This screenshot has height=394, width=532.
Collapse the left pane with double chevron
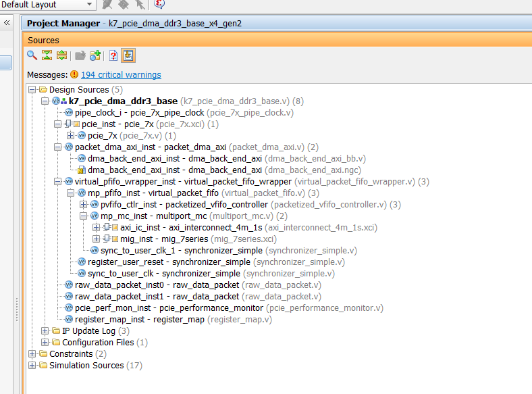pyautogui.click(x=7, y=23)
